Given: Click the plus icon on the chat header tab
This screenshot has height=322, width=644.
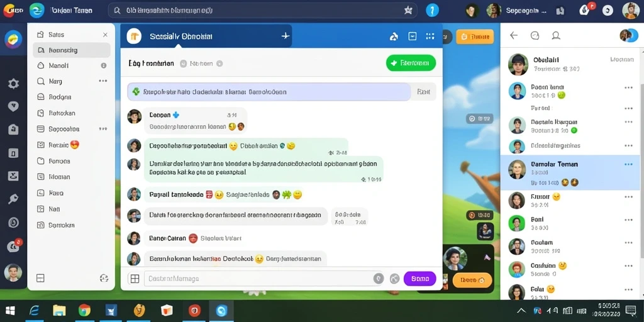Looking at the screenshot, I should [x=286, y=36].
